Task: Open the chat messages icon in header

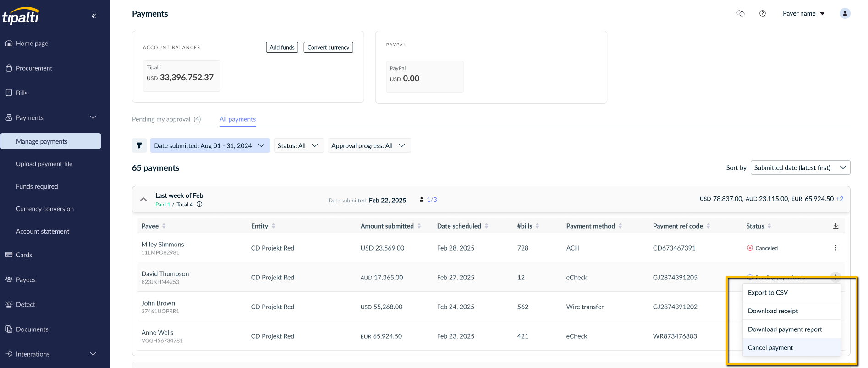Action: point(740,13)
